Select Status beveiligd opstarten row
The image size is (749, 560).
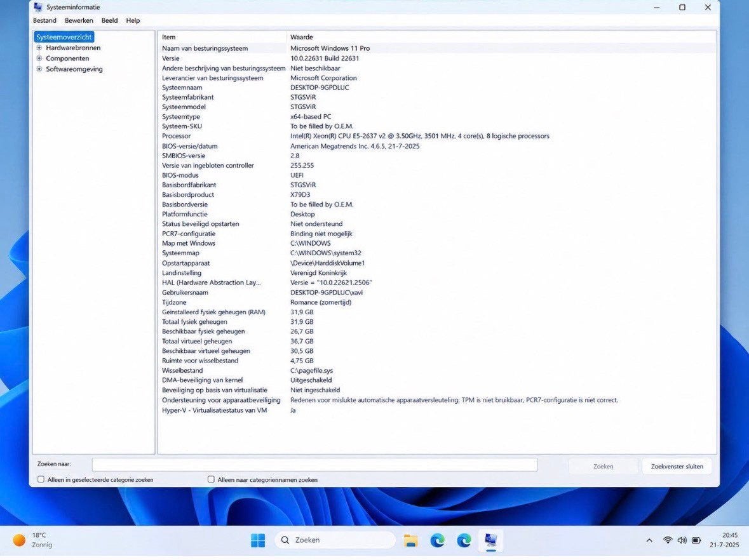click(x=437, y=224)
